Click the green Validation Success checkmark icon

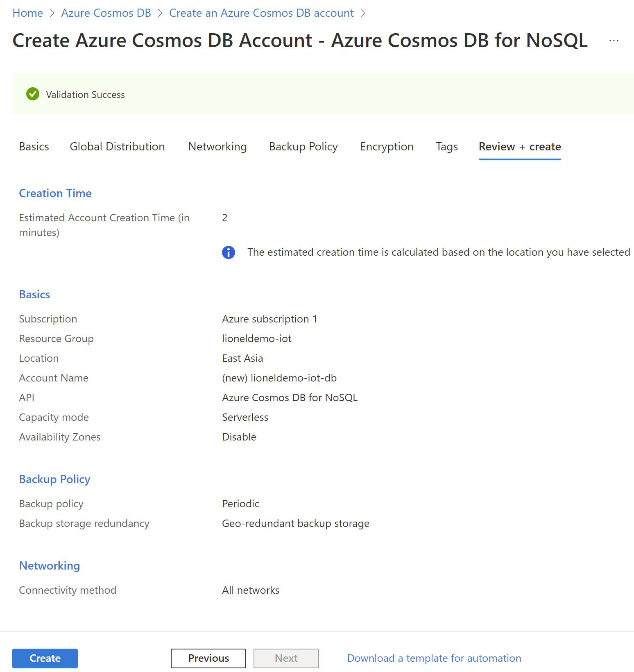pos(33,94)
